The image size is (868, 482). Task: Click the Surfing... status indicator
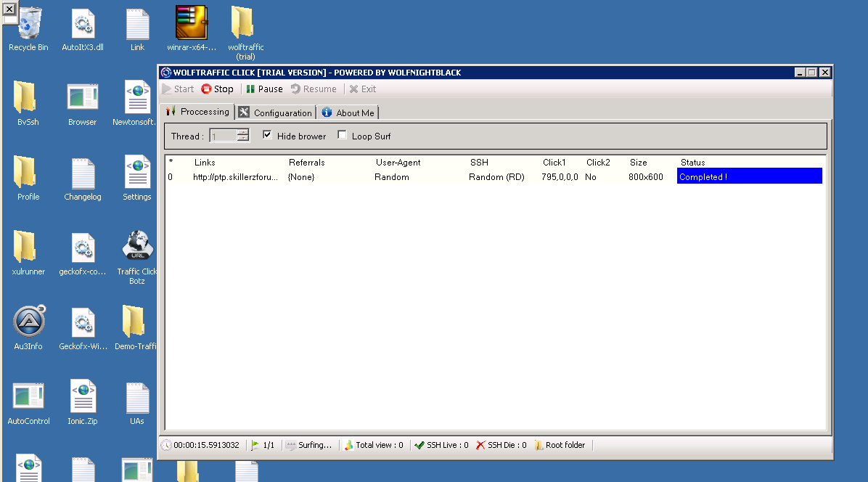coord(309,445)
